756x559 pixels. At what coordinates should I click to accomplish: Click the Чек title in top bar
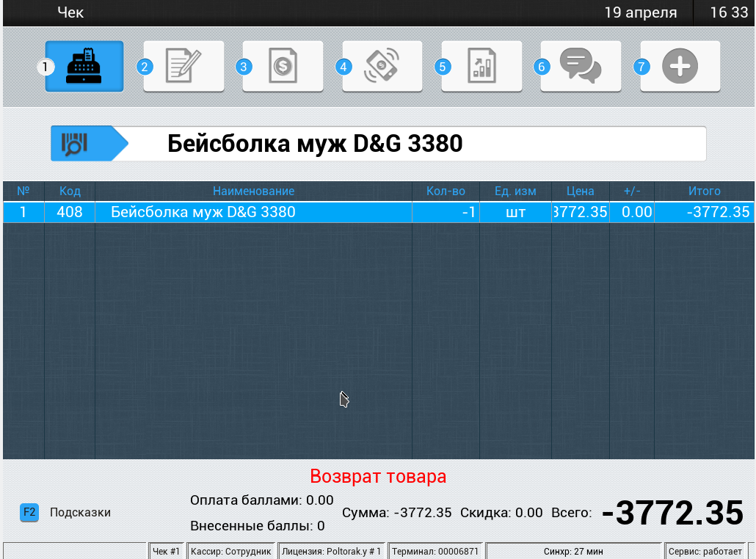point(70,12)
